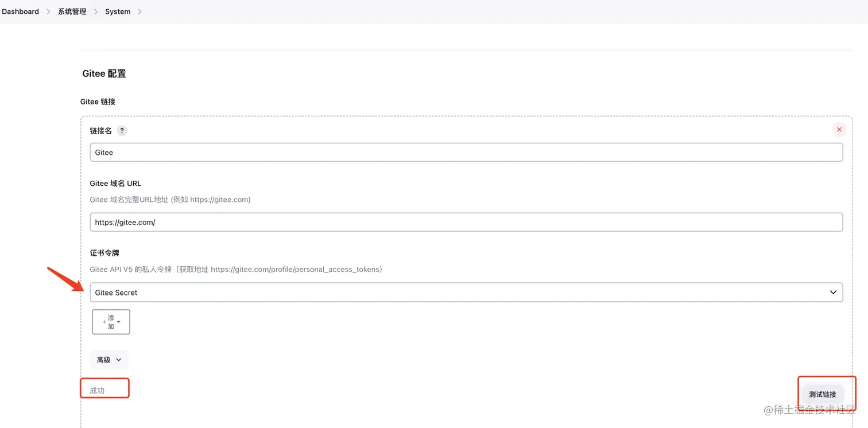This screenshot has width=868, height=428.
Task: Click the 测试链接 test connection button
Action: tap(822, 394)
